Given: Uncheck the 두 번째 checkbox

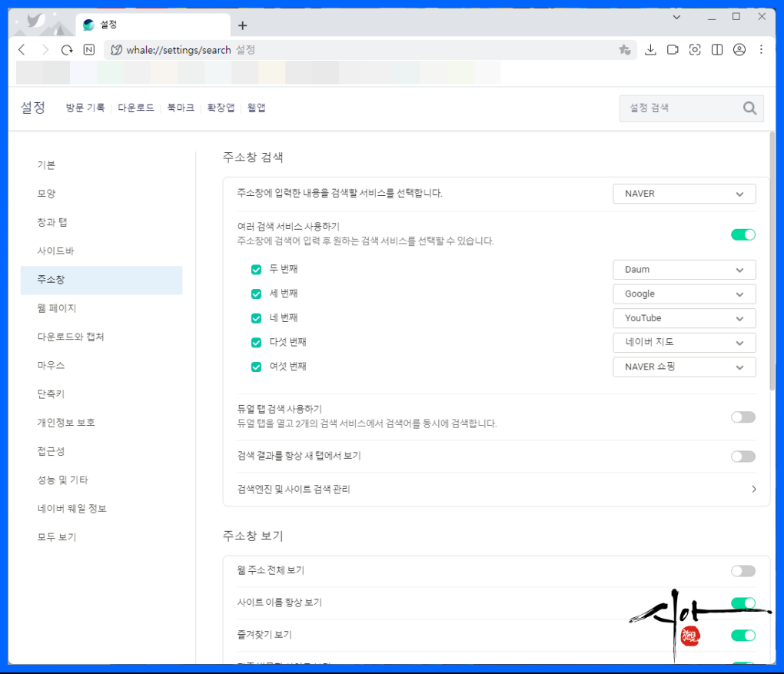Looking at the screenshot, I should (256, 270).
